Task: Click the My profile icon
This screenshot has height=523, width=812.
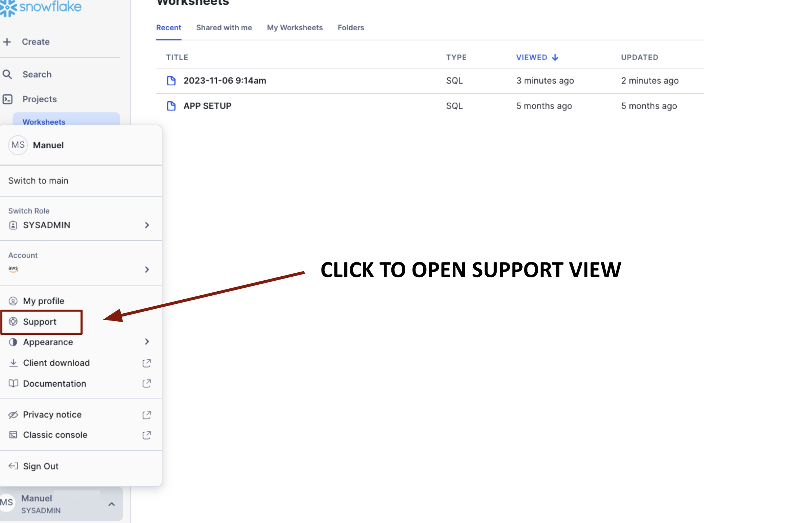Action: click(13, 301)
